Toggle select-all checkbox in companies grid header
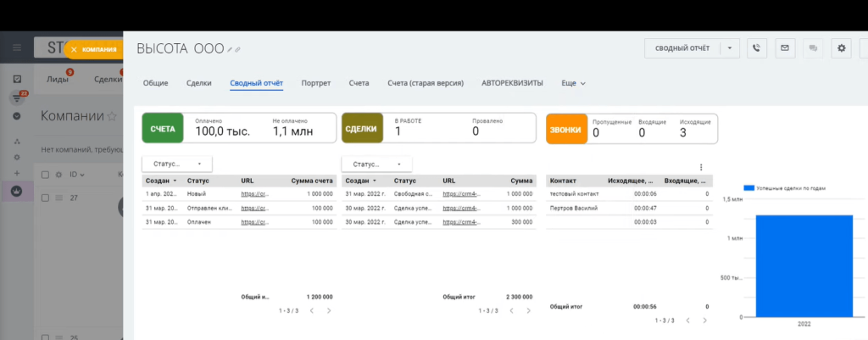 [46, 175]
